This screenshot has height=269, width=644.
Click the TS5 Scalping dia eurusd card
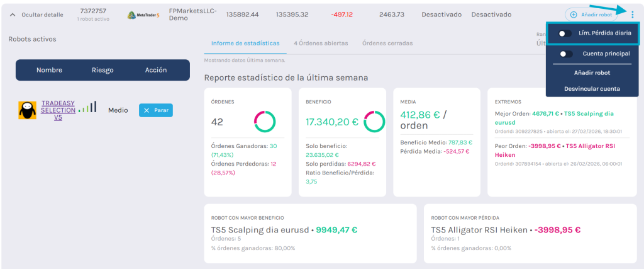pyautogui.click(x=310, y=233)
